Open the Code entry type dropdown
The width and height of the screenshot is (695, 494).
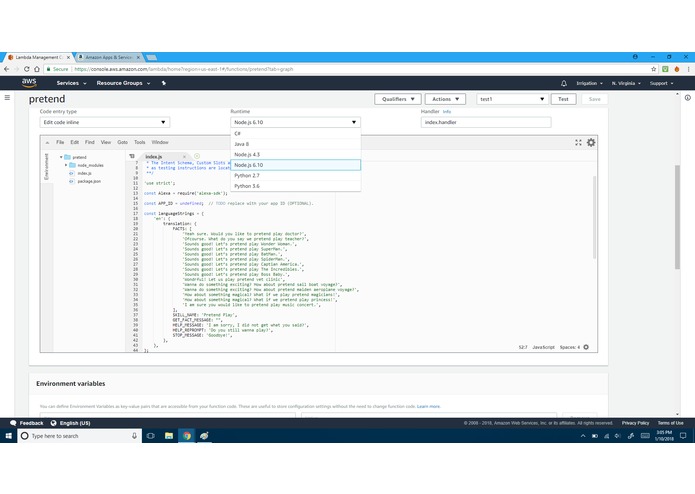click(105, 122)
